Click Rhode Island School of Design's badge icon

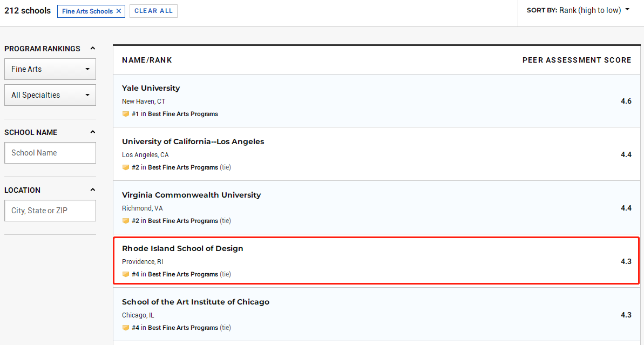tap(126, 274)
